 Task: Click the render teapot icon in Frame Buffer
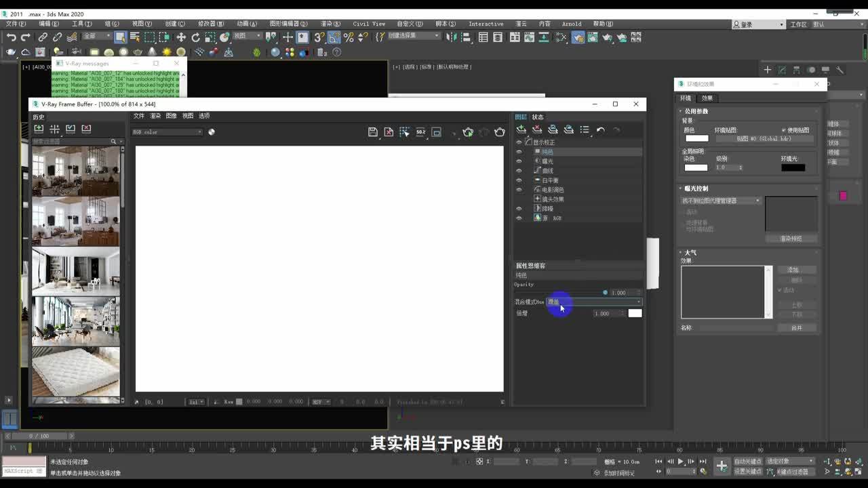click(x=500, y=132)
